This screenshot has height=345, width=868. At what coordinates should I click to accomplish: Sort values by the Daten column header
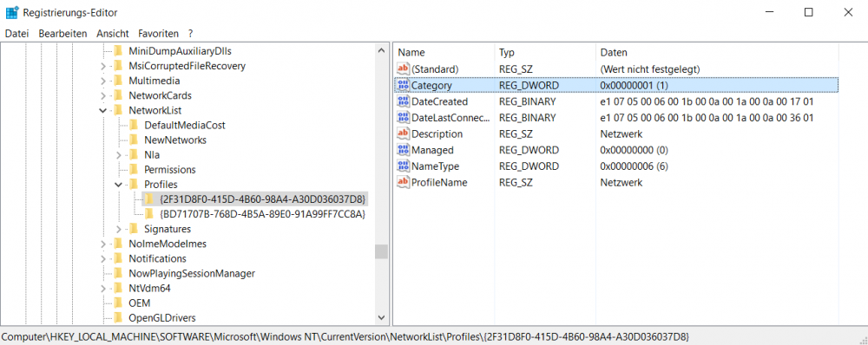click(x=718, y=53)
